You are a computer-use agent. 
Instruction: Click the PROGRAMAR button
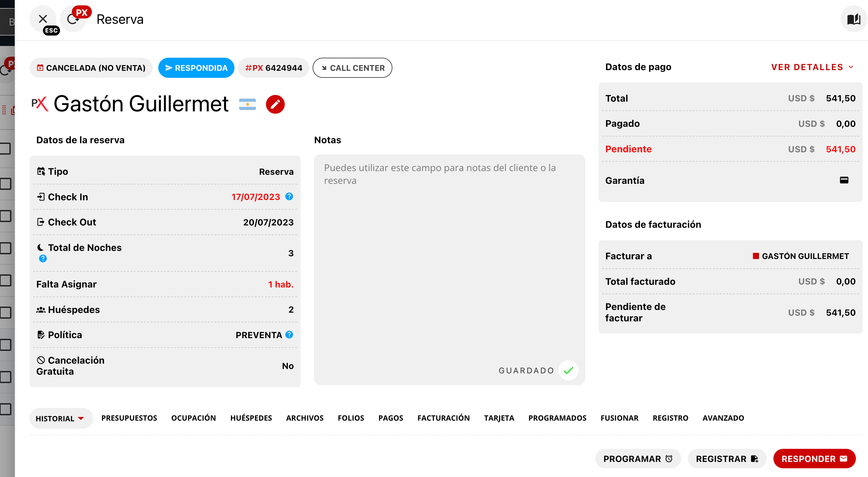(x=638, y=459)
